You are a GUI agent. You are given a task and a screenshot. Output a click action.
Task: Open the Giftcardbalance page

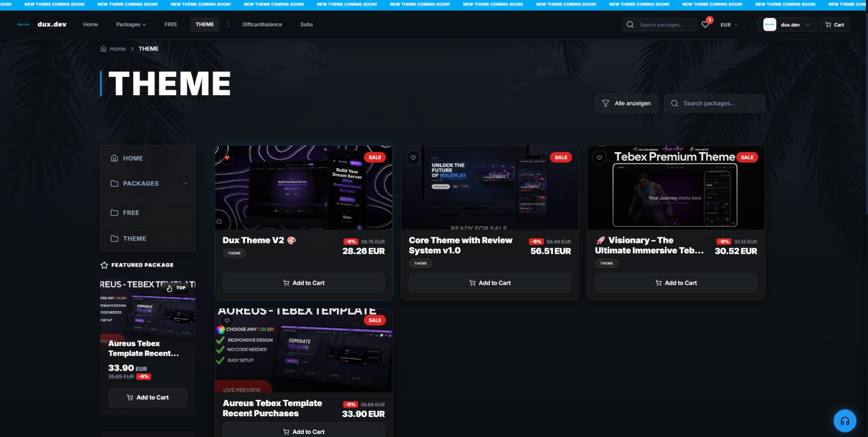click(x=262, y=24)
